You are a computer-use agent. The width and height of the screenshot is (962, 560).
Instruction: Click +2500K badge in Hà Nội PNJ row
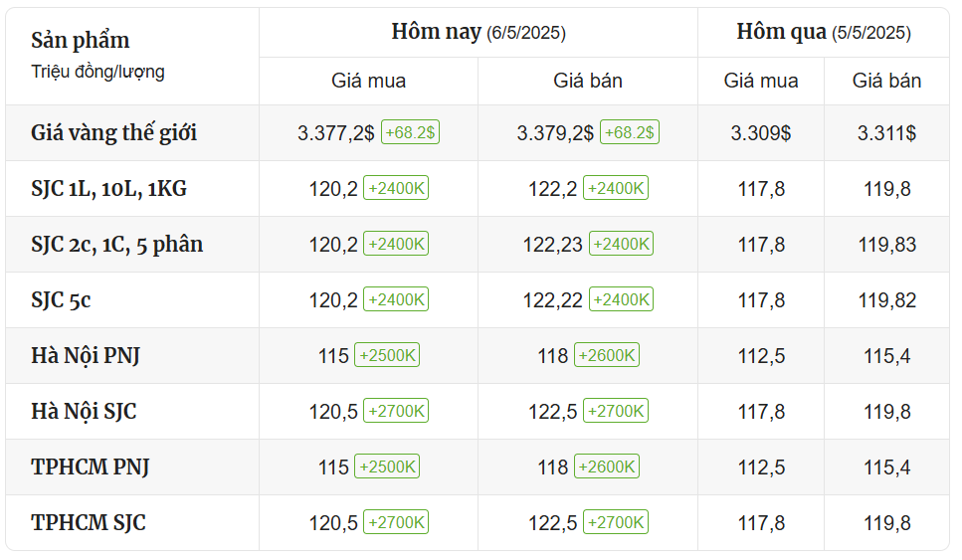[387, 356]
